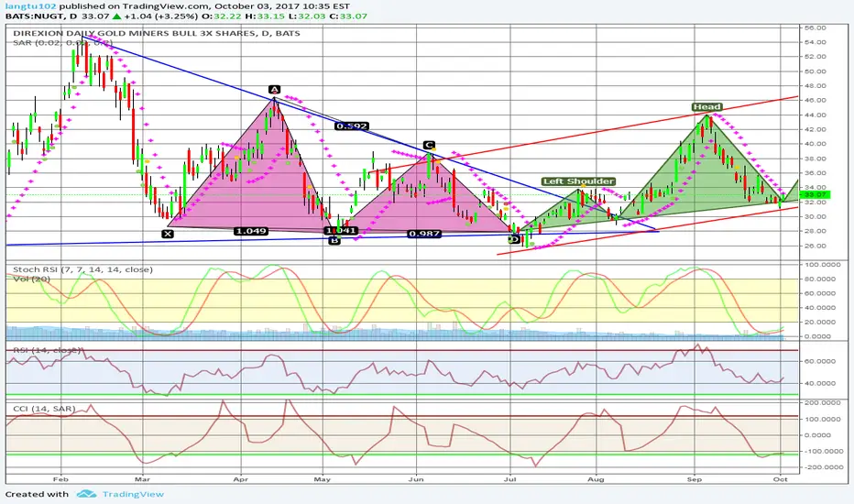The height and width of the screenshot is (504, 854).
Task: Click the L:32.03 low value in header
Action: pyautogui.click(x=308, y=16)
